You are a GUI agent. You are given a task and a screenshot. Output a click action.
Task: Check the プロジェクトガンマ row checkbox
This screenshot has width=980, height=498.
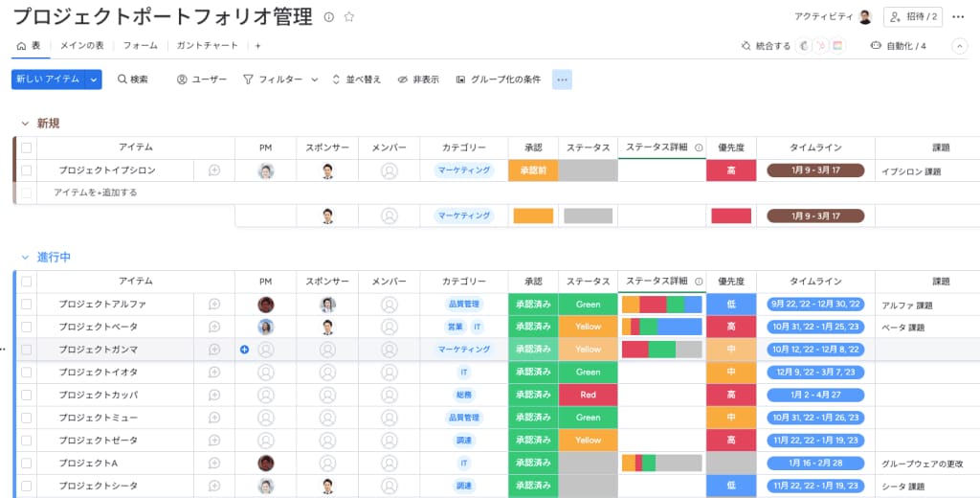pos(26,350)
